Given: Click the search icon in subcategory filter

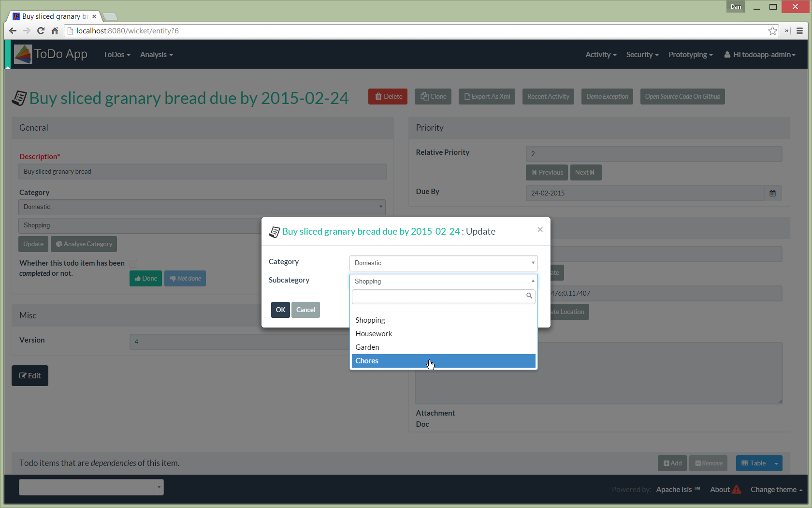Looking at the screenshot, I should (x=529, y=296).
